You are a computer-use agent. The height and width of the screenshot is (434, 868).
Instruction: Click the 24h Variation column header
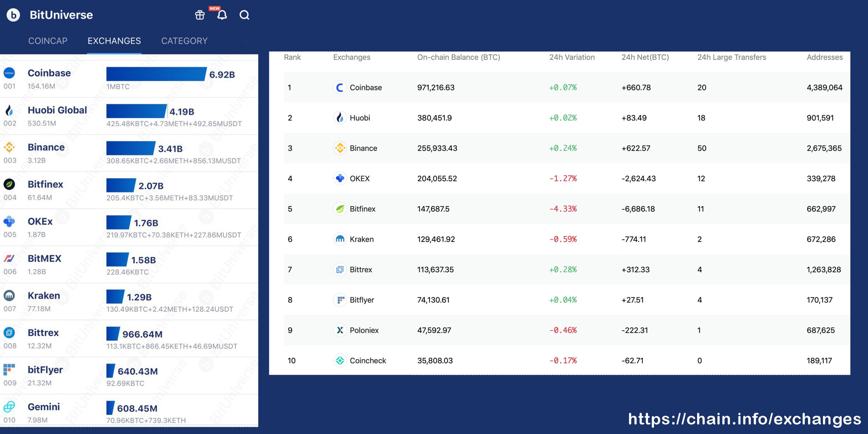click(x=572, y=57)
